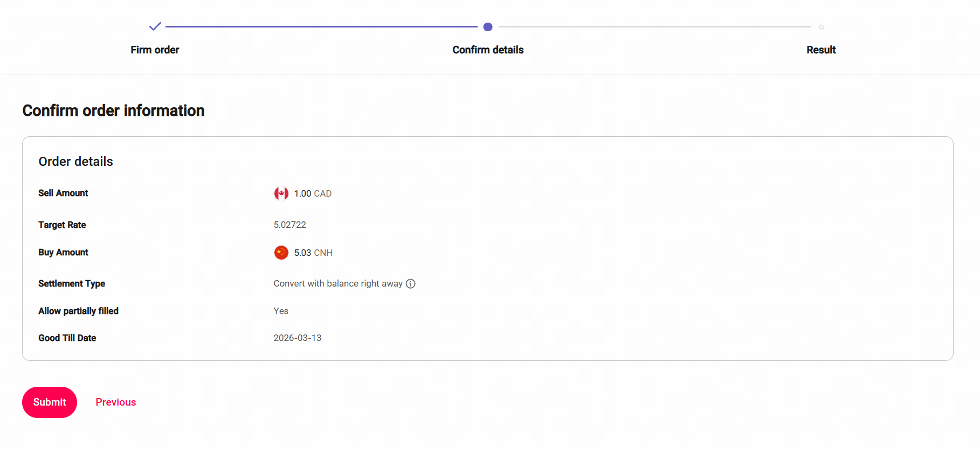This screenshot has height=453, width=980.
Task: Click the 2026-03-13 good till date
Action: tap(298, 338)
